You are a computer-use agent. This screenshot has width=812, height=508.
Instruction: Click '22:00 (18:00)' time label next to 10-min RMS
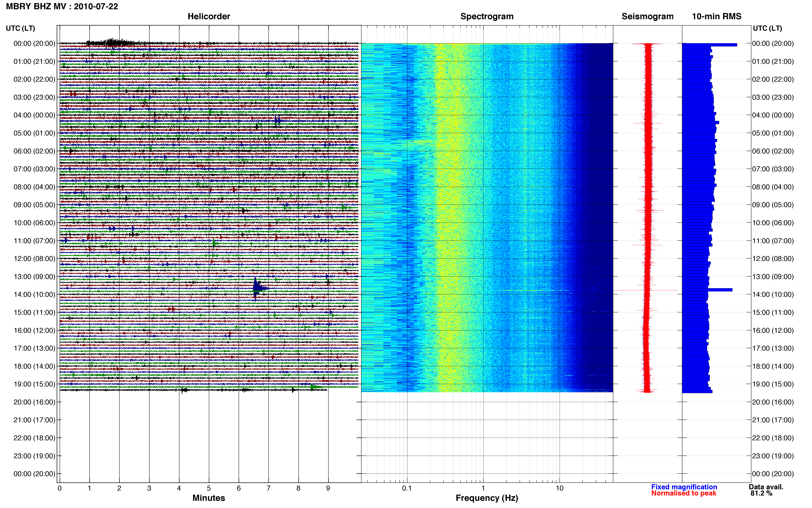[x=773, y=438]
